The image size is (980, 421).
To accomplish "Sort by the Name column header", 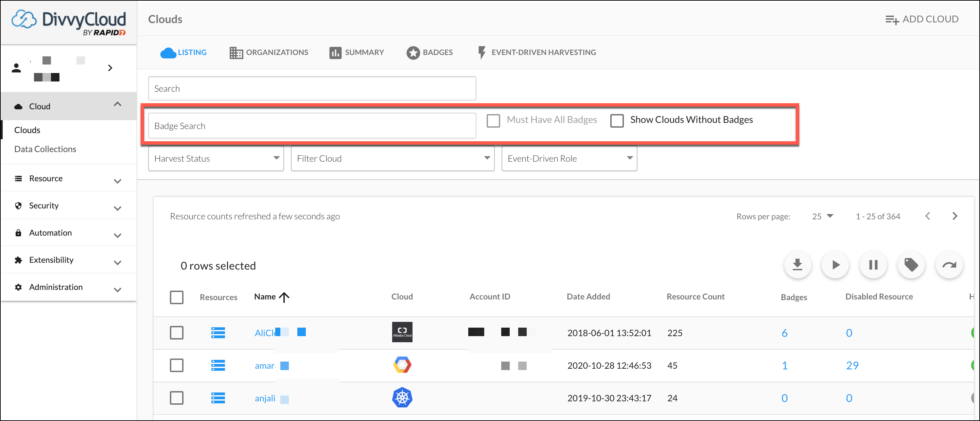I will [x=265, y=297].
